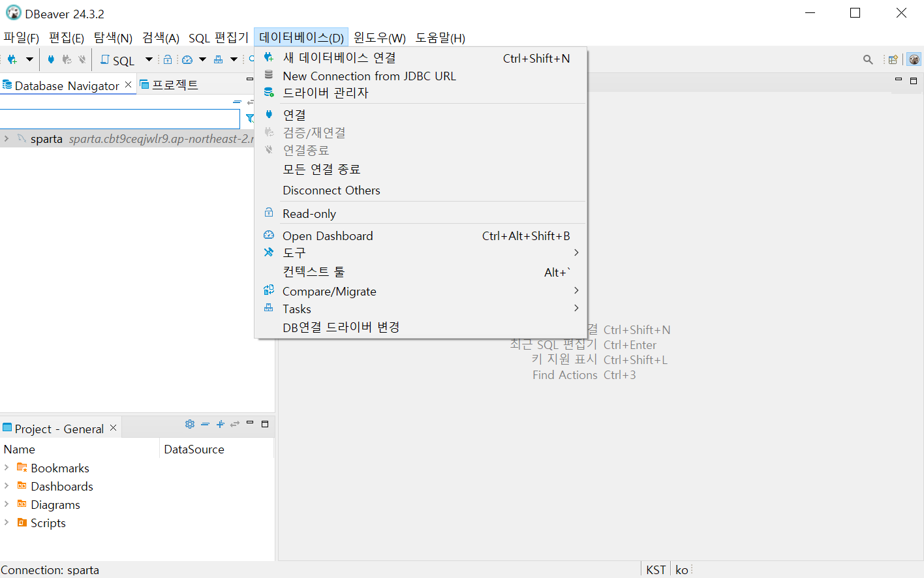
Task: Open the 탐색(N) menu
Action: click(113, 38)
